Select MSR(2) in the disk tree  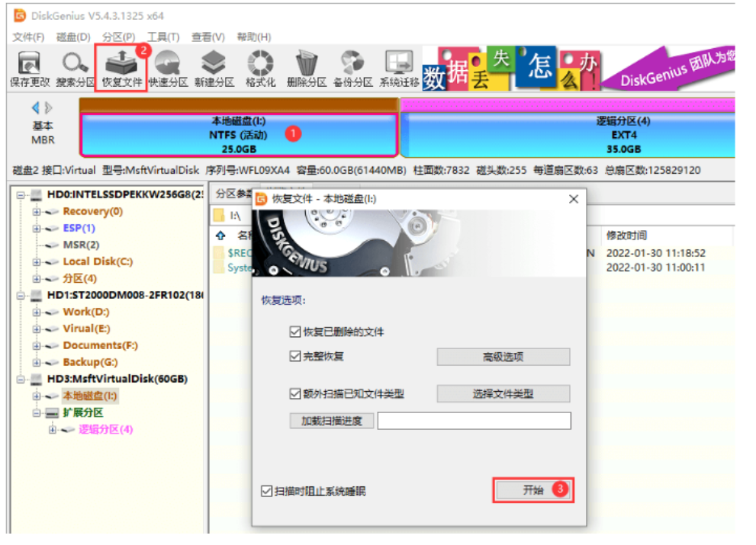click(x=81, y=245)
